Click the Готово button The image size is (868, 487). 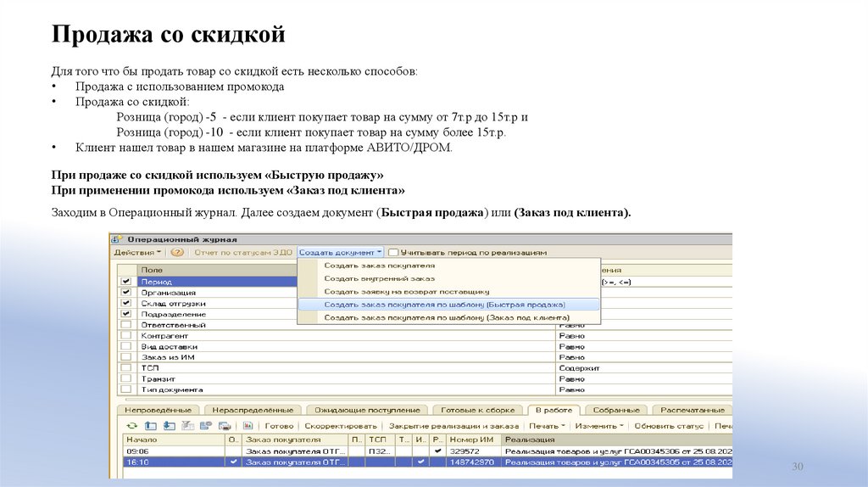pyautogui.click(x=279, y=426)
